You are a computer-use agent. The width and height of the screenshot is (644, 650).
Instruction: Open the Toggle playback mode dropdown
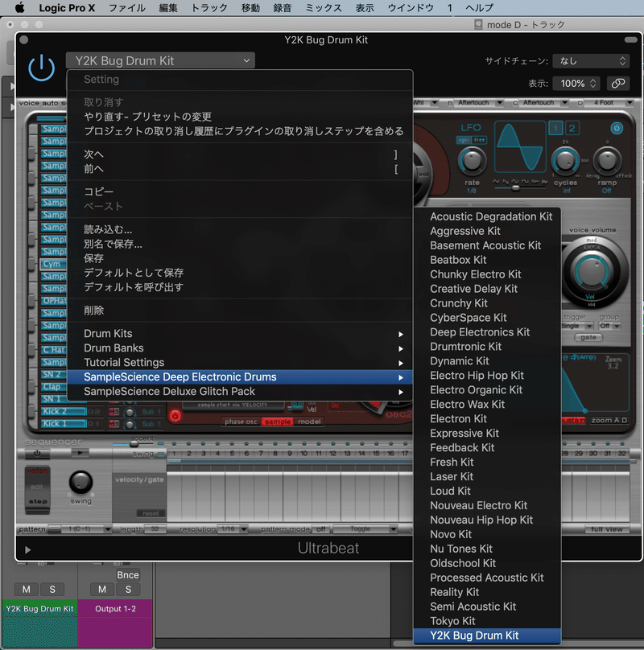tap(365, 529)
